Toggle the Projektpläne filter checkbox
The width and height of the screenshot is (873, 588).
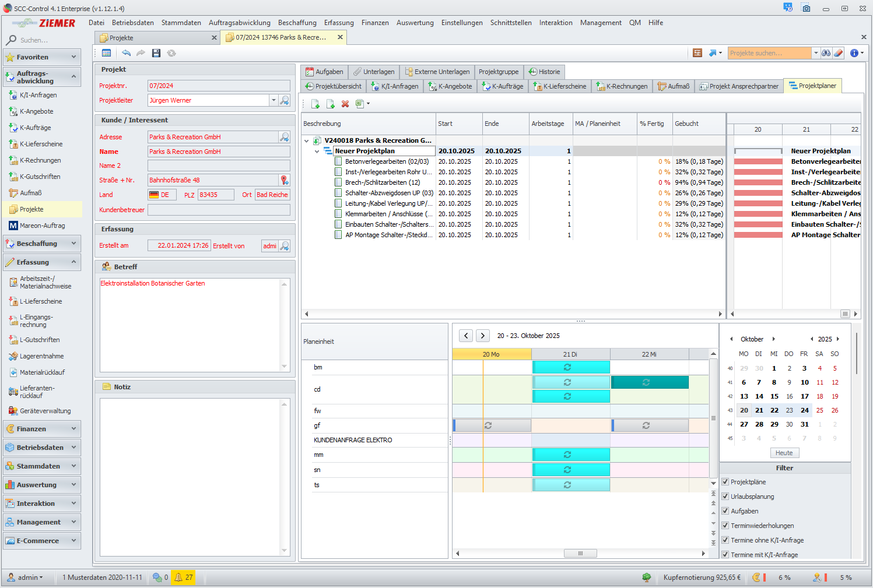(x=725, y=482)
